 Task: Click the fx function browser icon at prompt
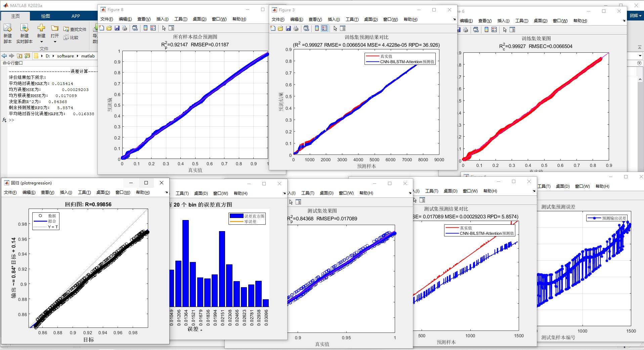4,120
